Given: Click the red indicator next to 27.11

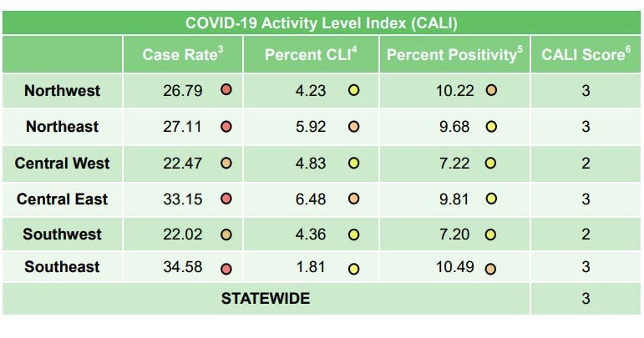Looking at the screenshot, I should 226,128.
